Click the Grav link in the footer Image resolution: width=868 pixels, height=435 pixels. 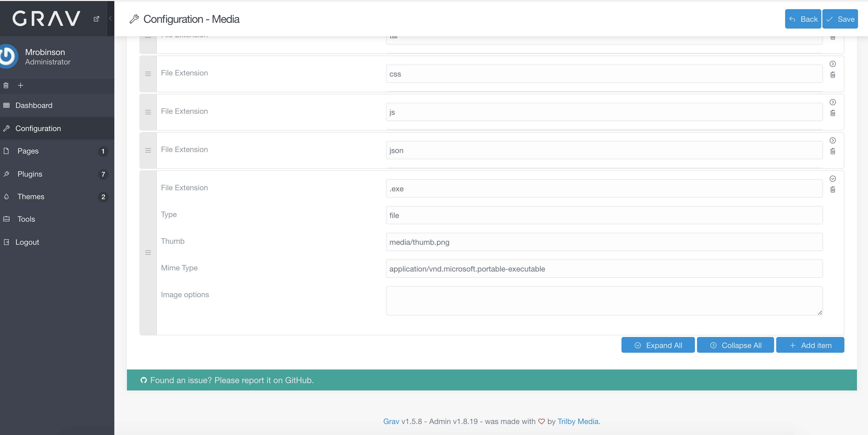pyautogui.click(x=391, y=422)
